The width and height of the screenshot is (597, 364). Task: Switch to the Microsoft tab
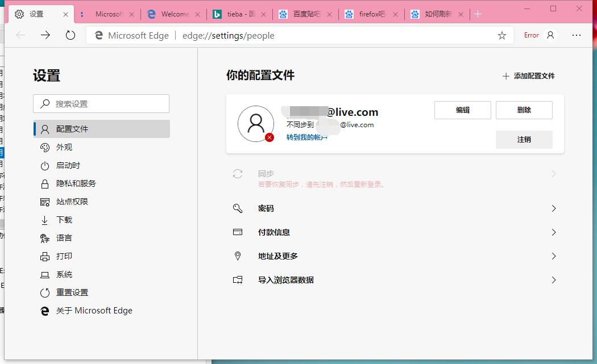click(109, 14)
